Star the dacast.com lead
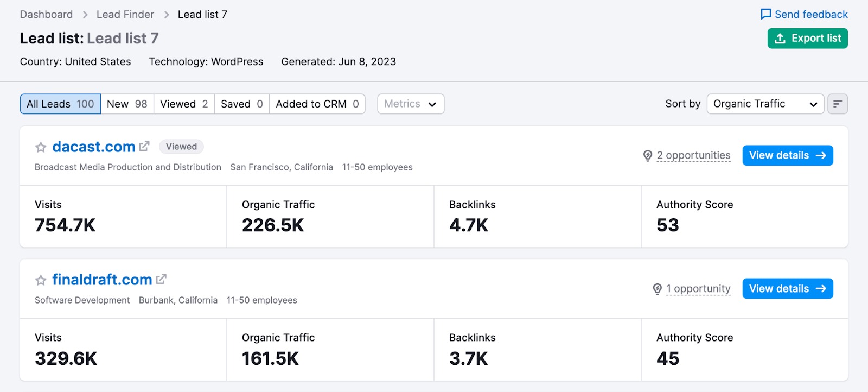Image resolution: width=868 pixels, height=392 pixels. coord(41,147)
